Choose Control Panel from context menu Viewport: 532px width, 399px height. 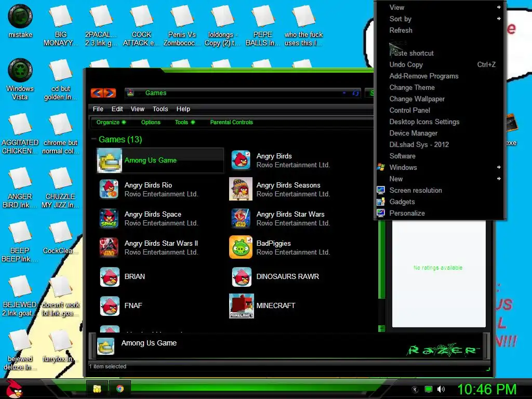point(440,110)
